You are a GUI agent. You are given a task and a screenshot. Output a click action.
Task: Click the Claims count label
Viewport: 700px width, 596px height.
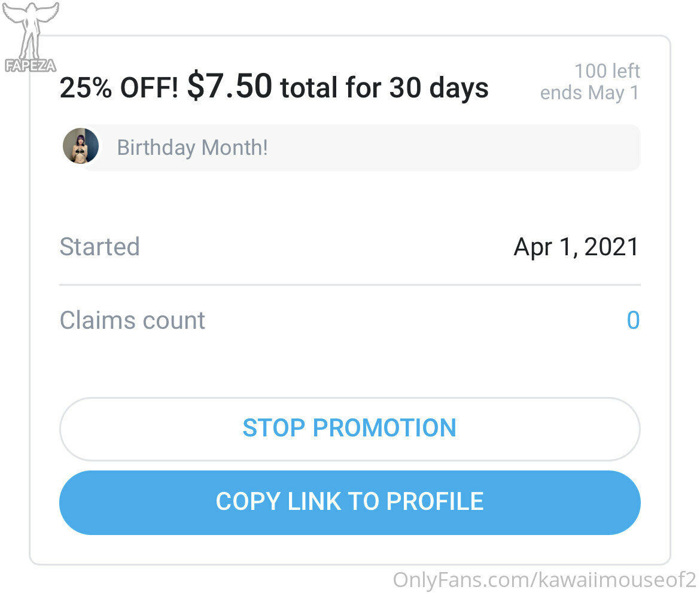132,320
